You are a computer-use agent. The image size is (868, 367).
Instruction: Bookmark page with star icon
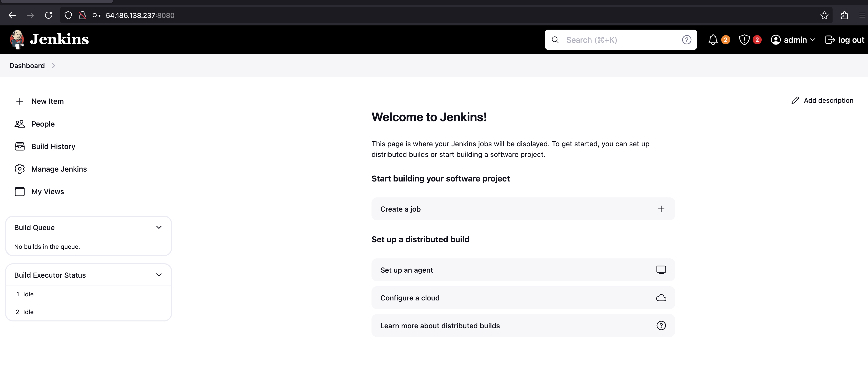[824, 15]
